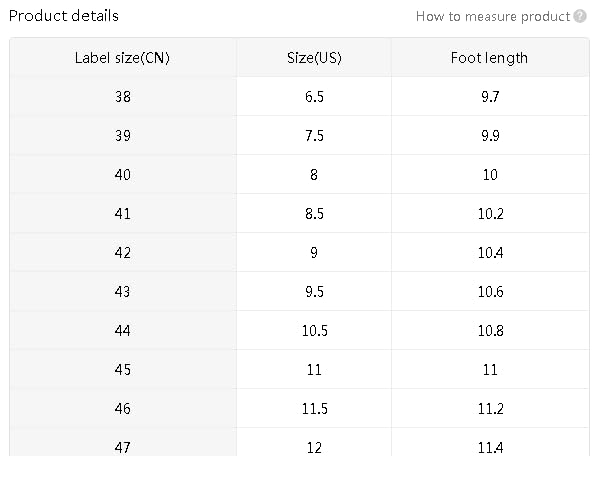This screenshot has width=602, height=480.
Task: Click label size 38 cell
Action: [x=123, y=97]
